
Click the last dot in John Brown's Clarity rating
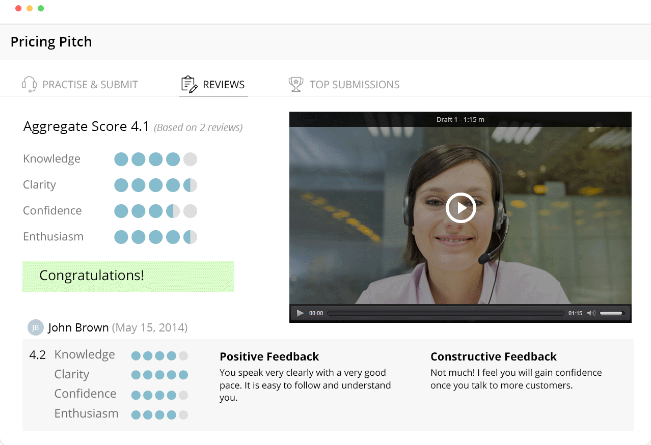click(184, 375)
